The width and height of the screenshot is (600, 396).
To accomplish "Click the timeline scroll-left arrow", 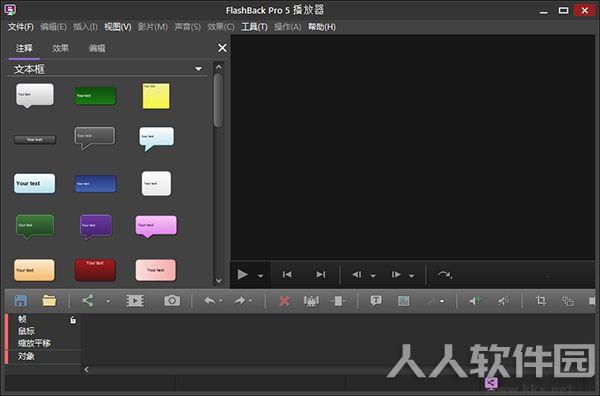I will [86, 370].
